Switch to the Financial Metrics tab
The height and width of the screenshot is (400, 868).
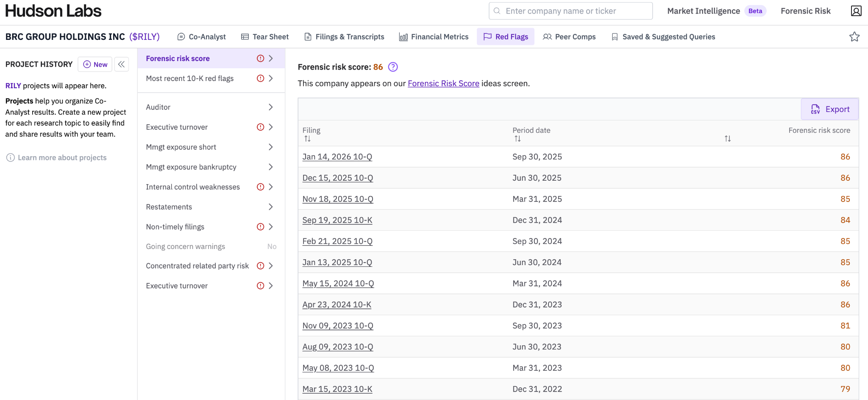(434, 37)
